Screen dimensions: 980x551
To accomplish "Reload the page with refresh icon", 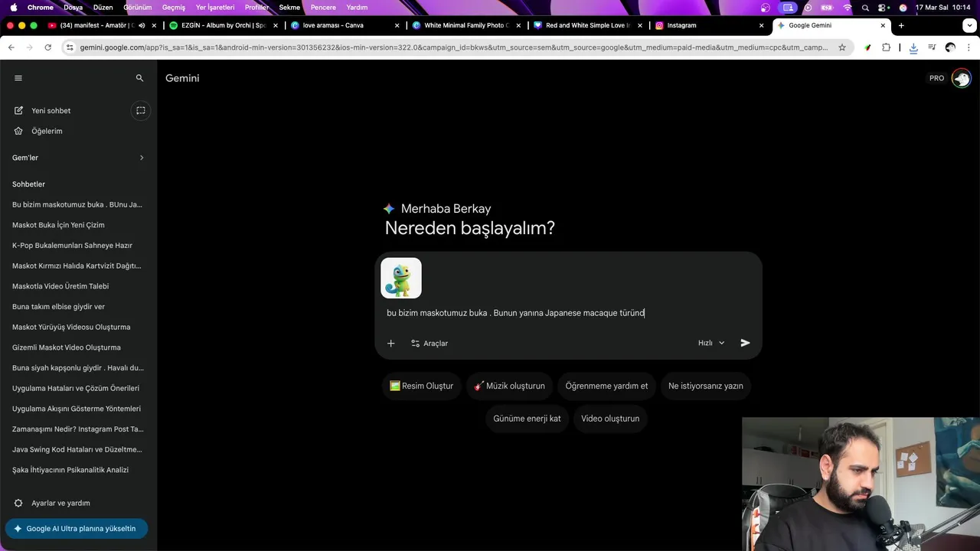I will tap(47, 47).
